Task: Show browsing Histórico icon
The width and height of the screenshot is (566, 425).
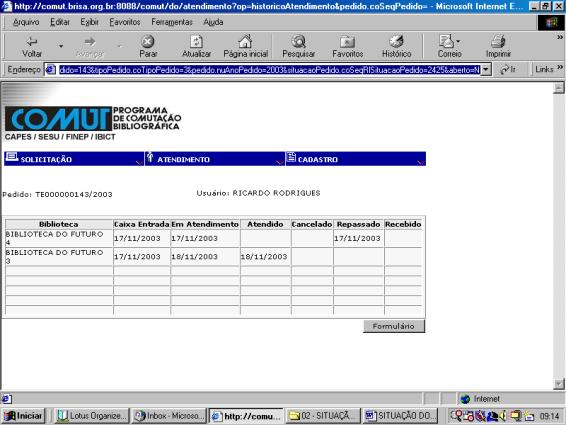Action: tap(396, 42)
